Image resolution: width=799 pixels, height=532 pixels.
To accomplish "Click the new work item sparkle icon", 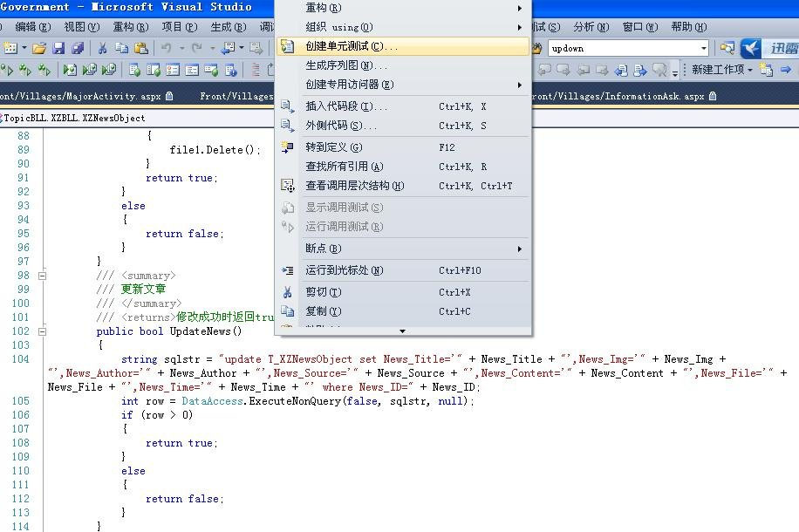I will click(x=766, y=69).
